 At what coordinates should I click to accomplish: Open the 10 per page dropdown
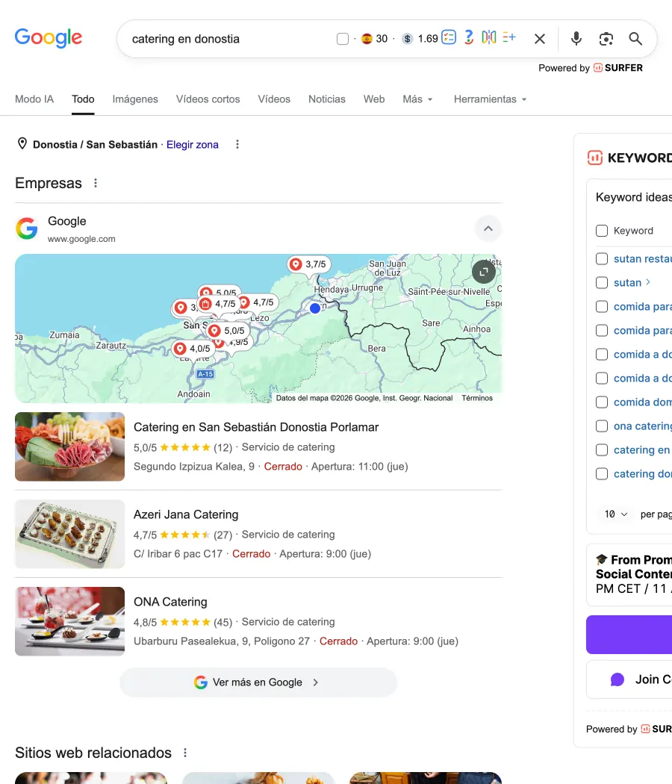click(615, 514)
